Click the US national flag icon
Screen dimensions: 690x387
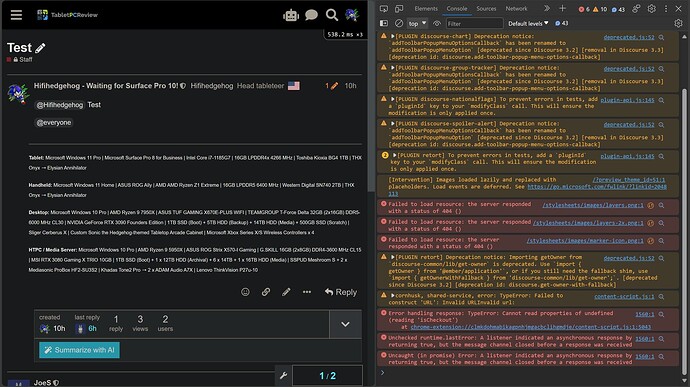click(x=294, y=86)
